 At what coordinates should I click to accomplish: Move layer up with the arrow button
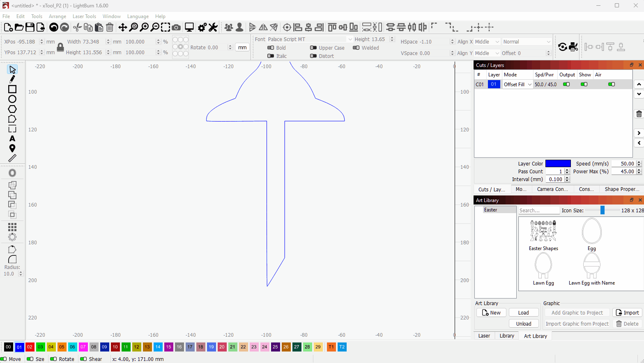point(639,84)
